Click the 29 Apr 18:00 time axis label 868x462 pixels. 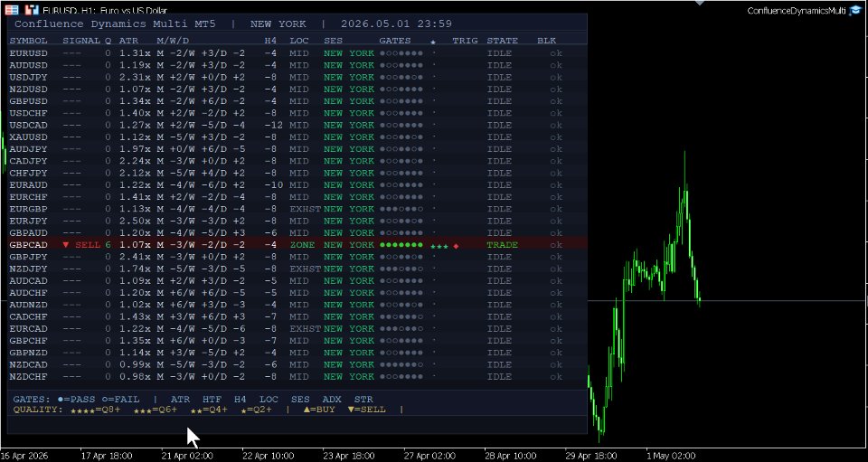tap(591, 457)
